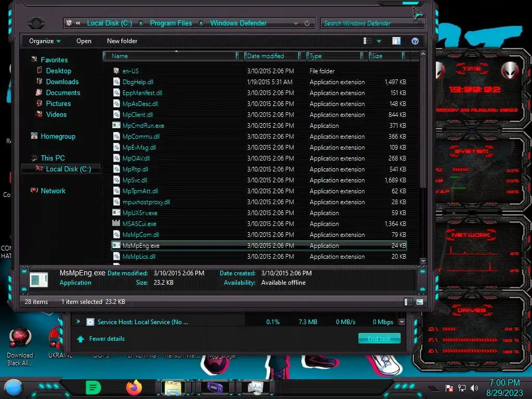532x399 pixels.
Task: Sort files by Name column
Action: 170,56
